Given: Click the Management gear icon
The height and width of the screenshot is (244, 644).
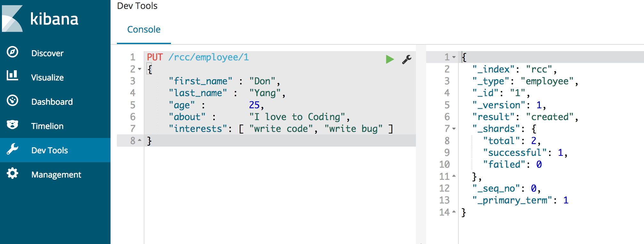Looking at the screenshot, I should tap(12, 173).
